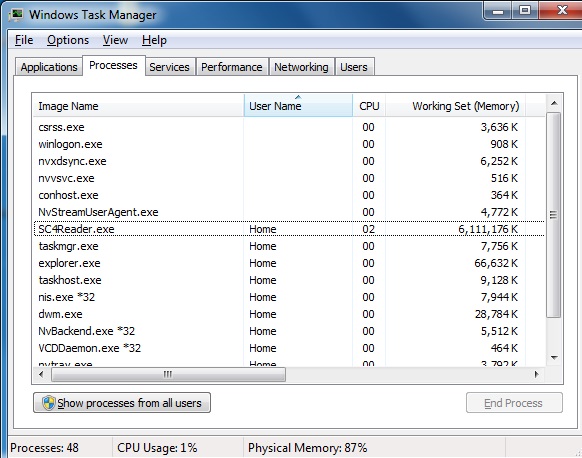Click the horizontal scrollbar left arrow

[x=42, y=374]
